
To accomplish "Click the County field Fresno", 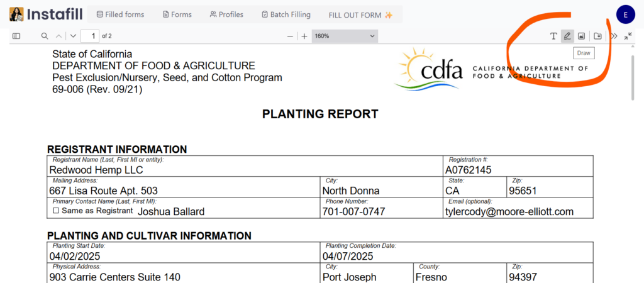I will (x=460, y=277).
